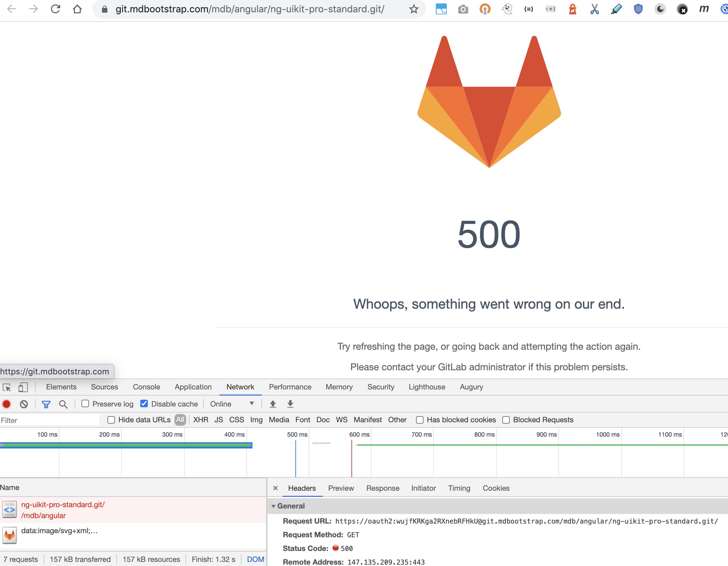
Task: Click the blue overview bar in timeline
Action: click(126, 445)
